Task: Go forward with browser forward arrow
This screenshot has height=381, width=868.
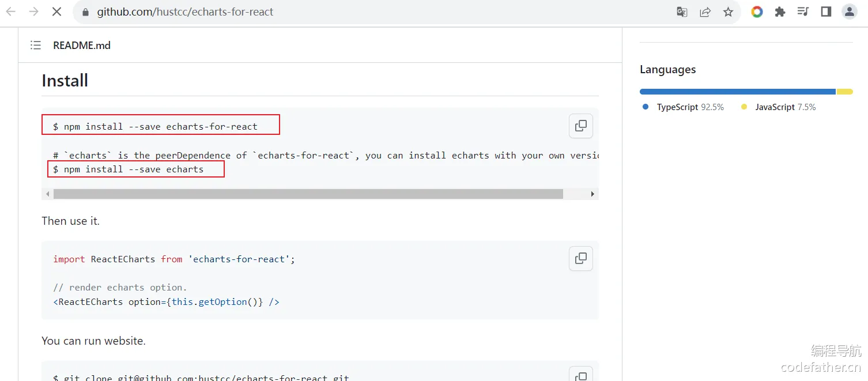Action: (33, 12)
